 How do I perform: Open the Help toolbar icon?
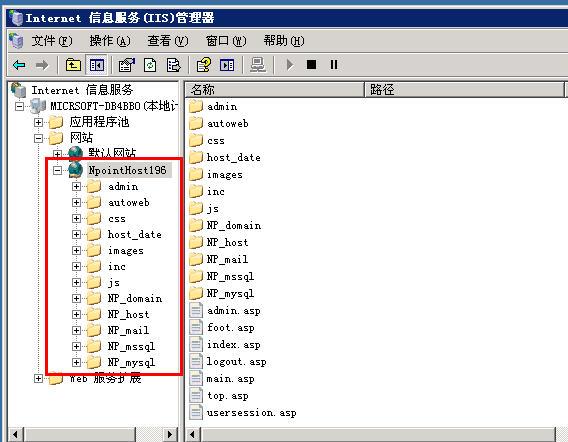(204, 65)
